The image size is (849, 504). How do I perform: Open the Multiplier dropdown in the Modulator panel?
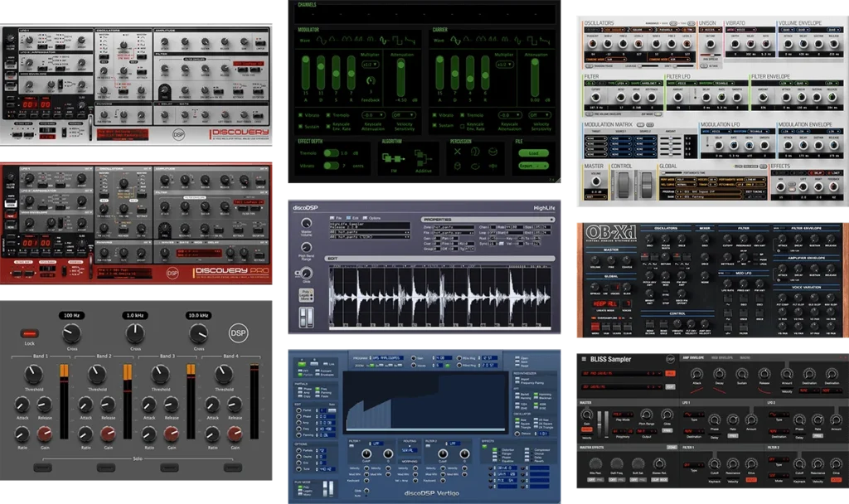click(x=371, y=65)
